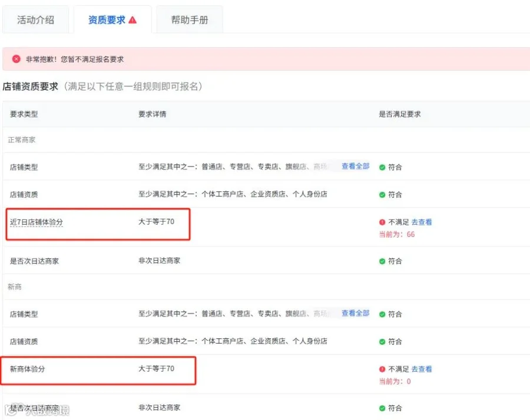Screen dimensions: 530x420
Task: Select the 正常商家 group label
Action: click(22, 140)
